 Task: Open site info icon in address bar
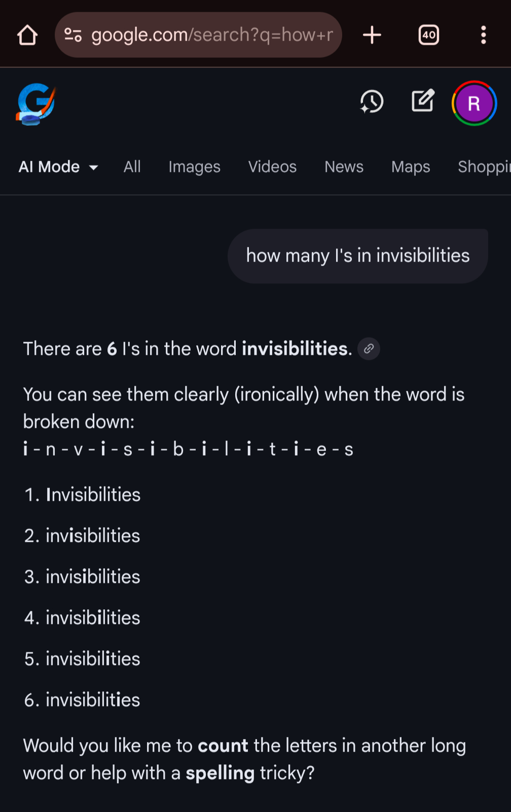[x=73, y=35]
